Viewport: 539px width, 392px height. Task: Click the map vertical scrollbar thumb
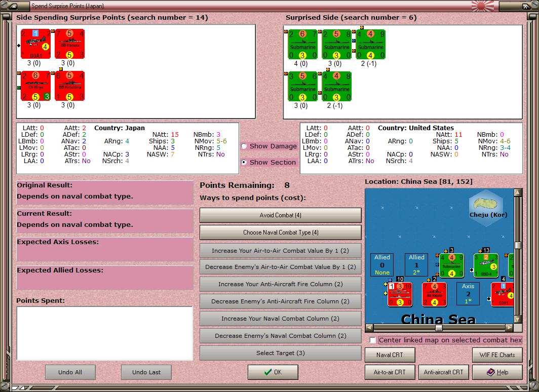[x=518, y=245]
